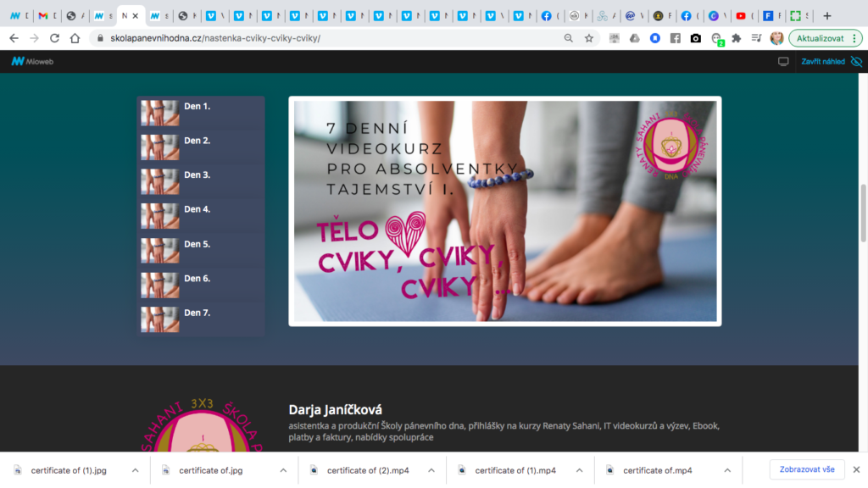Click the 7 denní videokurz banner image

505,211
